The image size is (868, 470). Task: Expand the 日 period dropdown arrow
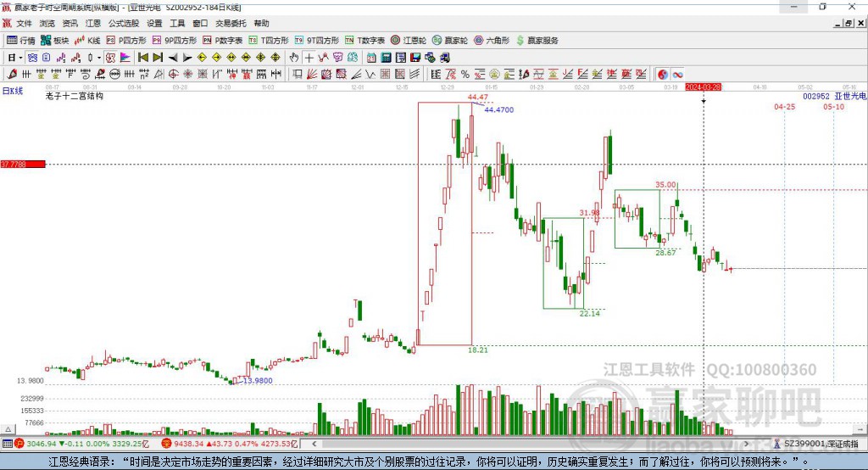[x=20, y=58]
